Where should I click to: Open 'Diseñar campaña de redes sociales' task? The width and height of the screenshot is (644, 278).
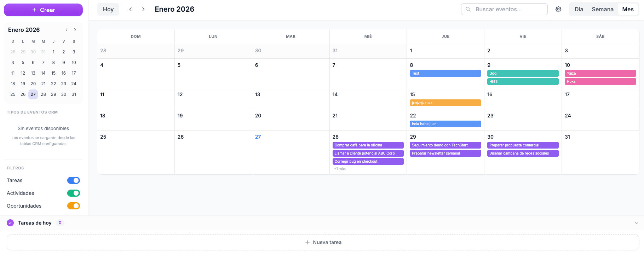pyautogui.click(x=523, y=154)
